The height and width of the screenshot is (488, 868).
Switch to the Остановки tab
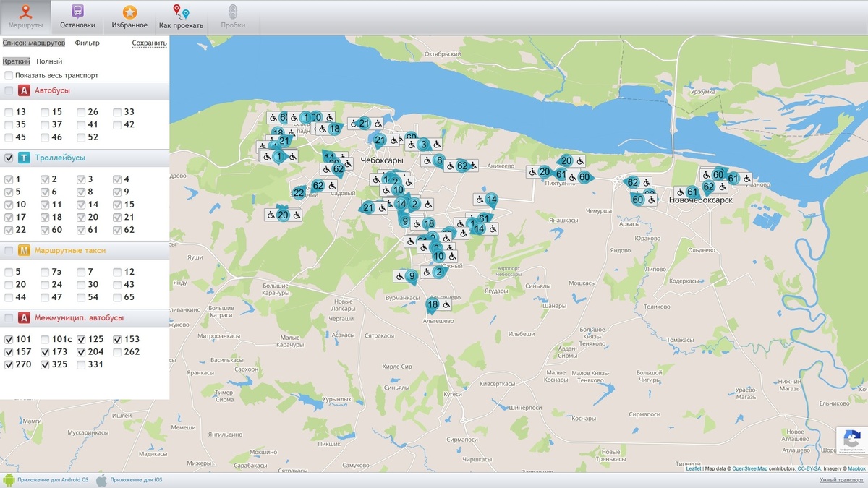pyautogui.click(x=77, y=17)
